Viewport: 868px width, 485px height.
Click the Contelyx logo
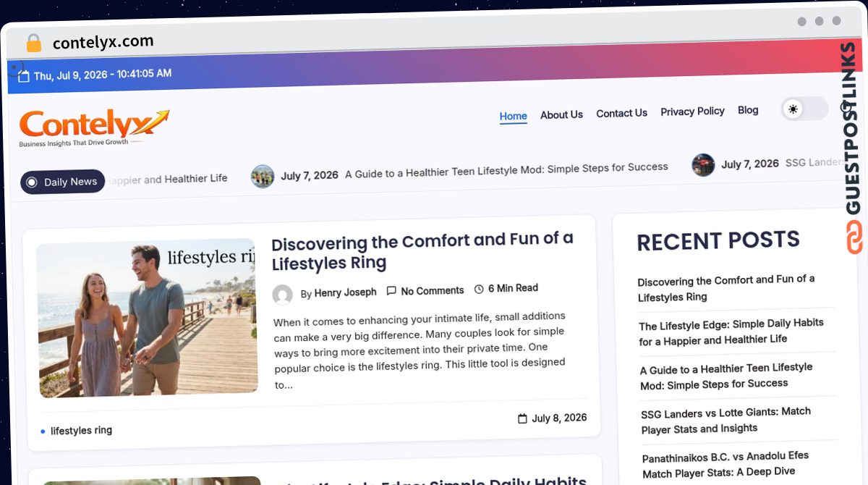click(x=94, y=127)
